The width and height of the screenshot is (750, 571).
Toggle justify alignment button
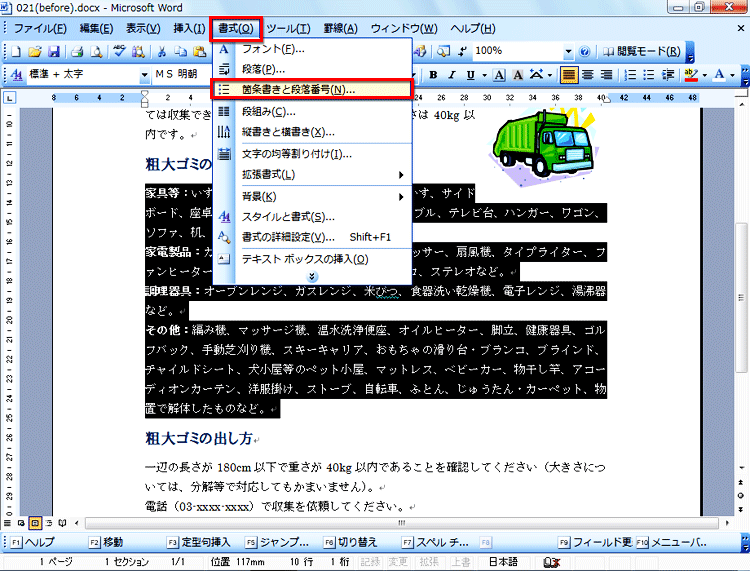coord(569,75)
